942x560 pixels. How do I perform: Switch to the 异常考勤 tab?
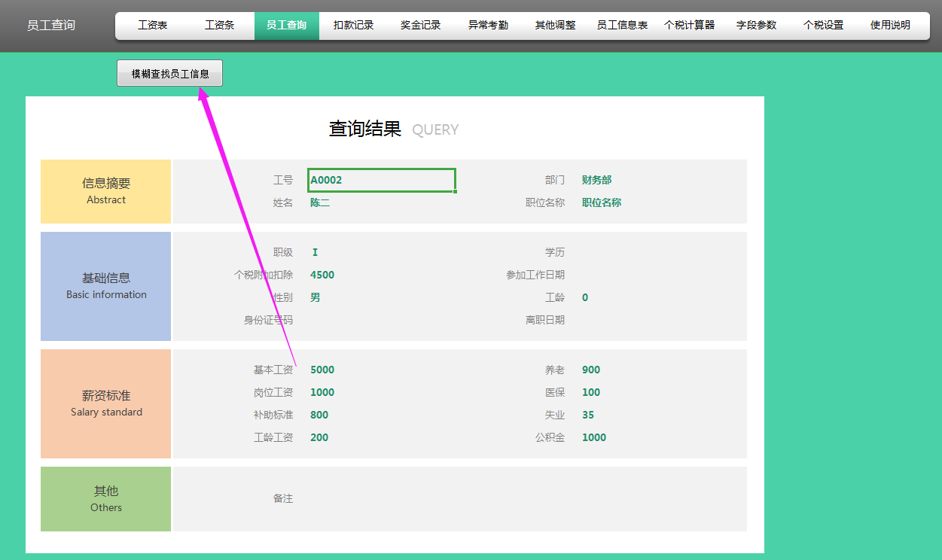(x=487, y=24)
